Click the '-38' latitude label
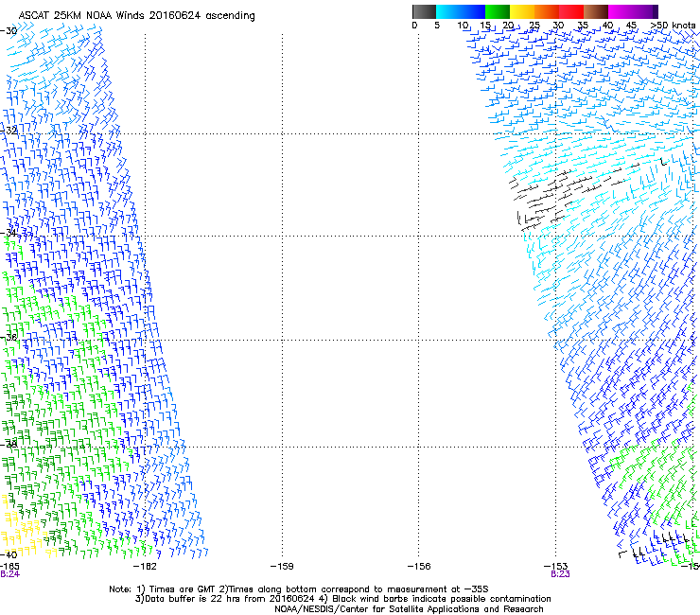Screen dimensions: 700x615 coord(9,444)
